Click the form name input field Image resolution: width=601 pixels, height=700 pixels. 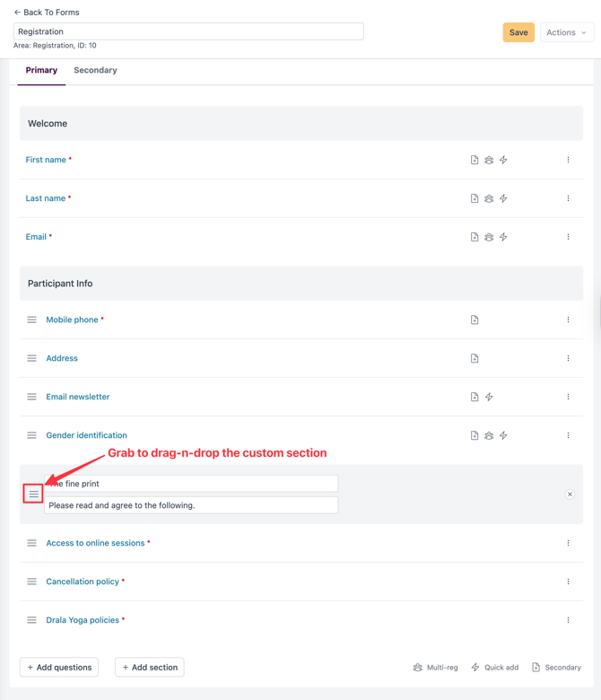tap(188, 31)
